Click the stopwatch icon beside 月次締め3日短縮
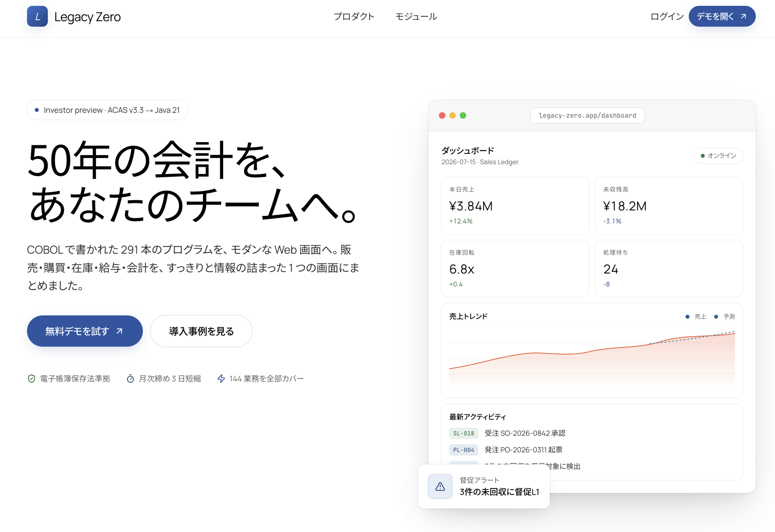The width and height of the screenshot is (775, 532). [130, 379]
